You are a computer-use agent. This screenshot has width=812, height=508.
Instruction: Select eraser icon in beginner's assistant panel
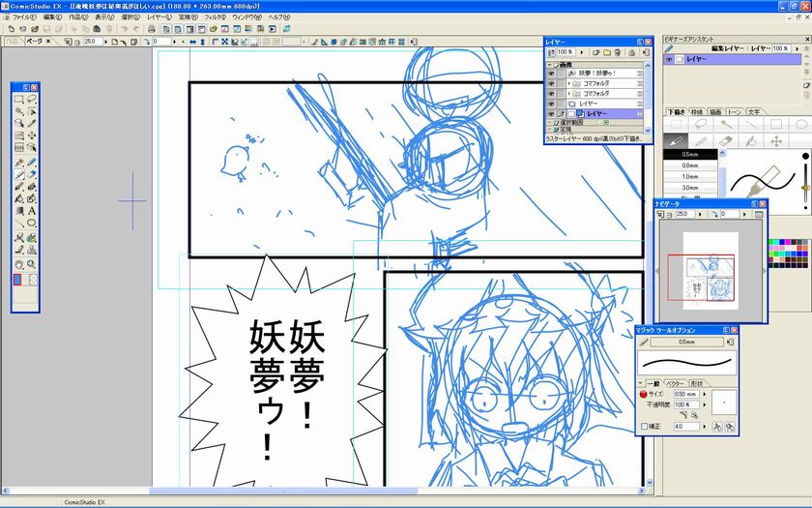726,141
